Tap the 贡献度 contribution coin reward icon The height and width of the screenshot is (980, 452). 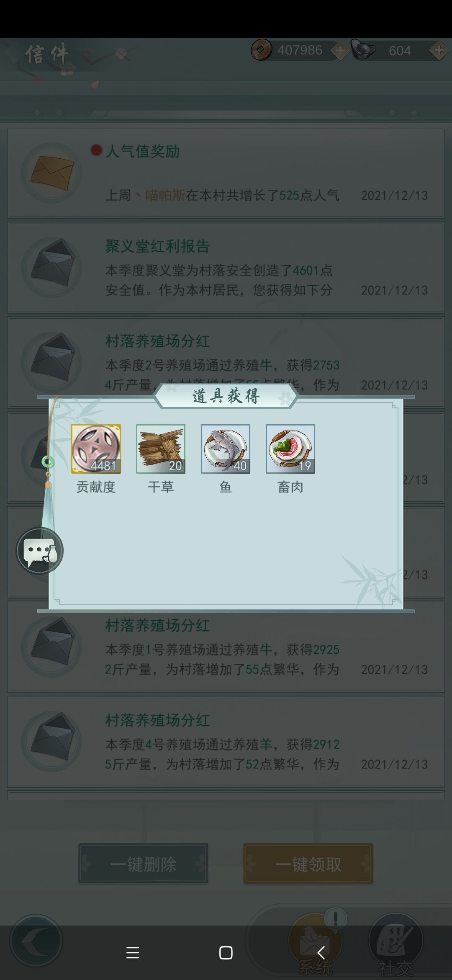point(96,449)
